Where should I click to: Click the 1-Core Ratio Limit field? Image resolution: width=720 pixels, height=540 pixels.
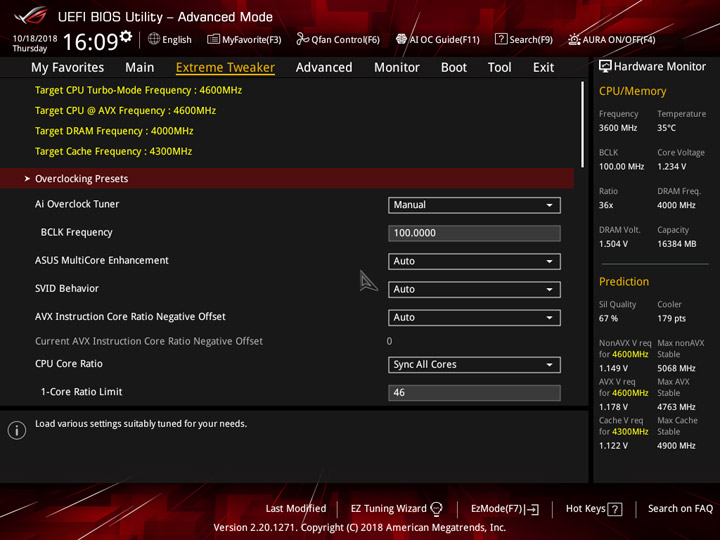pos(474,393)
